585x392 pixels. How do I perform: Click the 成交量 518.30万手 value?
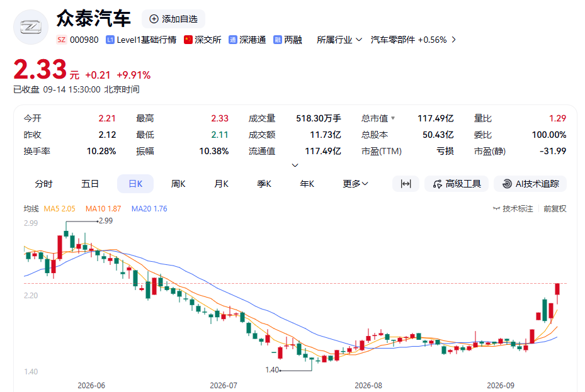click(x=319, y=118)
